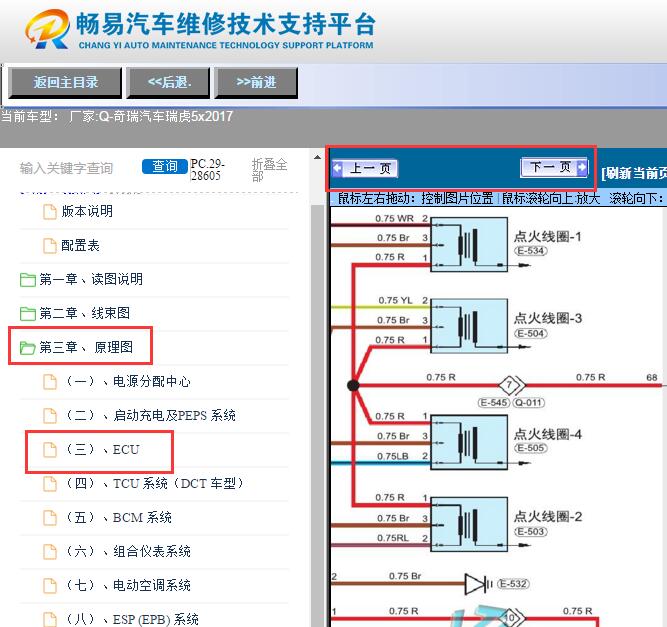Go to previous page with 上一页
667x627 pixels.
pos(365,168)
